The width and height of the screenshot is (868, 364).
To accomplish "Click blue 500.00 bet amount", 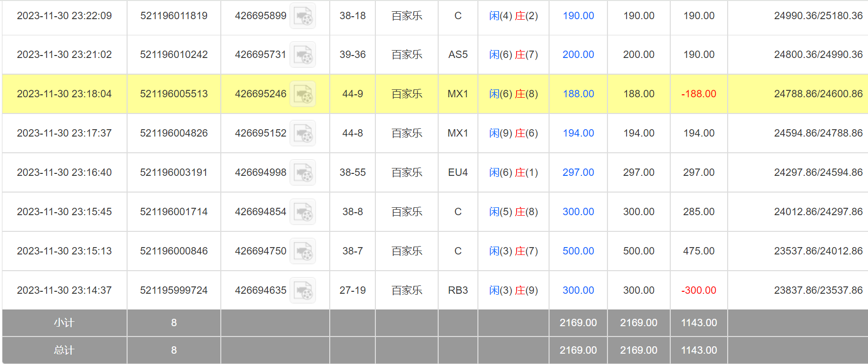I will 578,251.
